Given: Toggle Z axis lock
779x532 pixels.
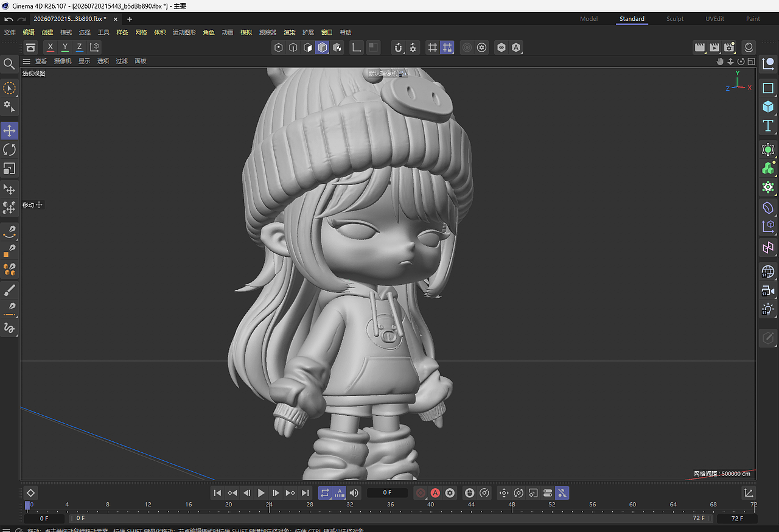Looking at the screenshot, I should (x=79, y=47).
